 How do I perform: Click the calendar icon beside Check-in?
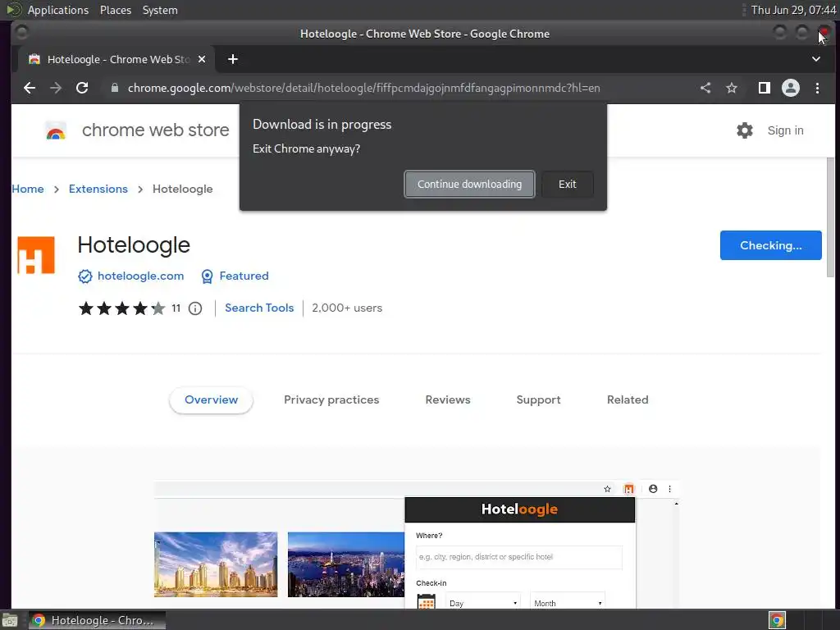(x=427, y=601)
